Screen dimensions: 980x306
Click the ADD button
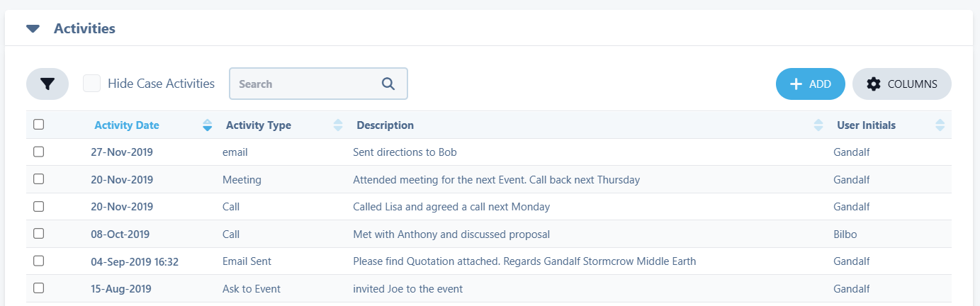click(811, 84)
